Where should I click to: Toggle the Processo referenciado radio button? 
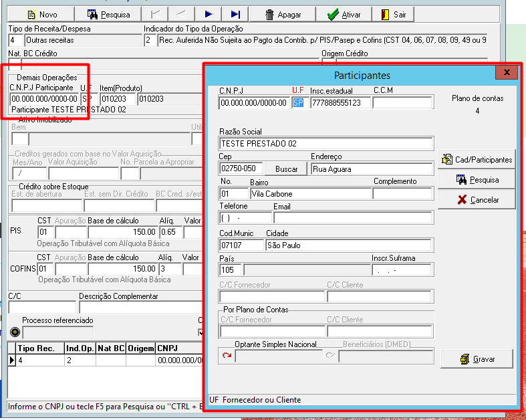[x=15, y=332]
